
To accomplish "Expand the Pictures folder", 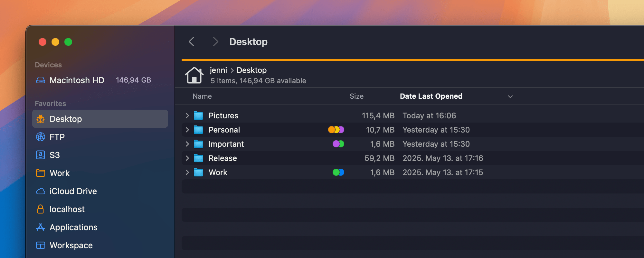I will tap(187, 115).
